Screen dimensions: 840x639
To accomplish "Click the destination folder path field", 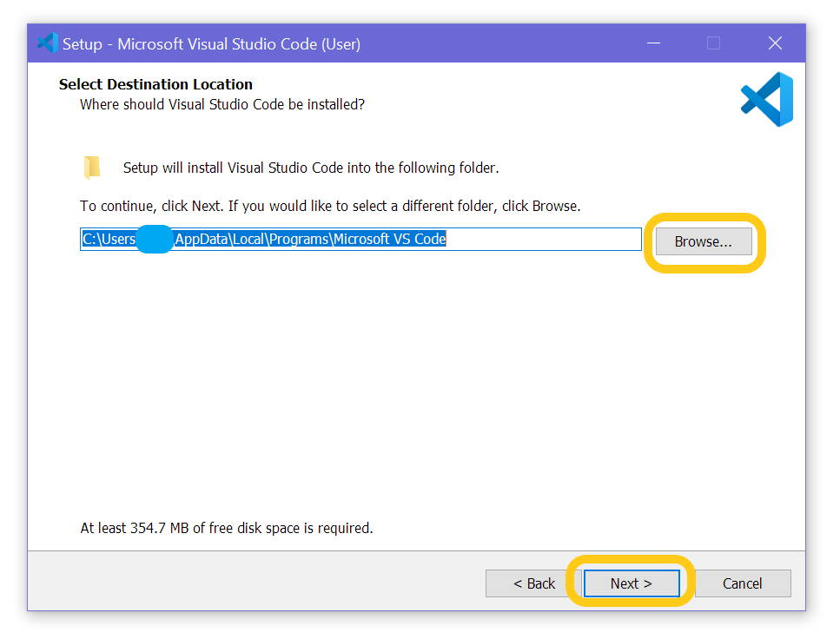I will click(360, 239).
